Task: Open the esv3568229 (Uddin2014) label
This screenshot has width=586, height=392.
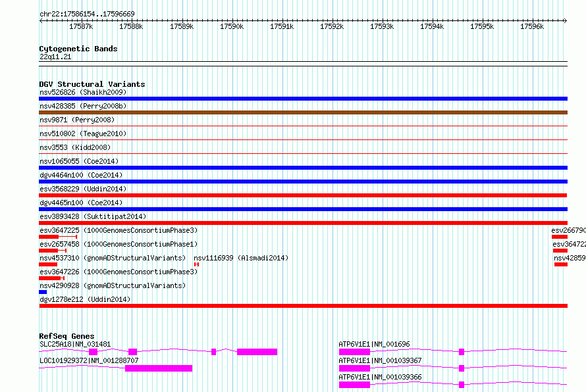Action: [x=83, y=189]
